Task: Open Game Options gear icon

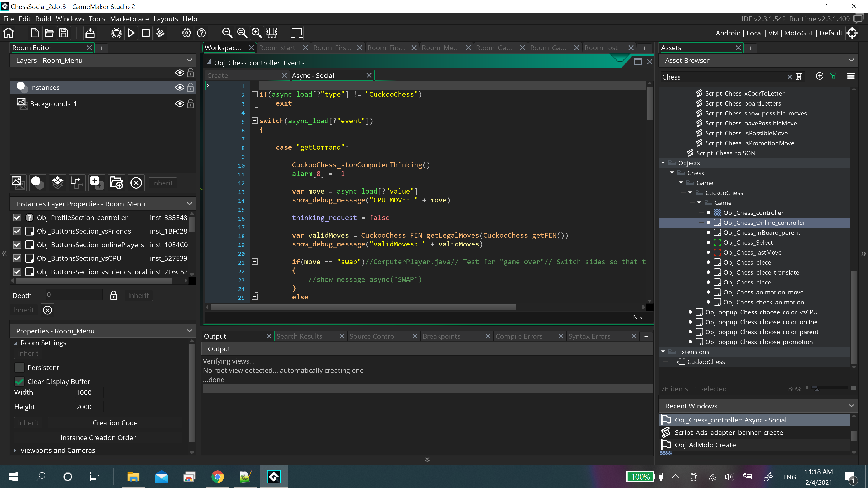Action: point(186,33)
